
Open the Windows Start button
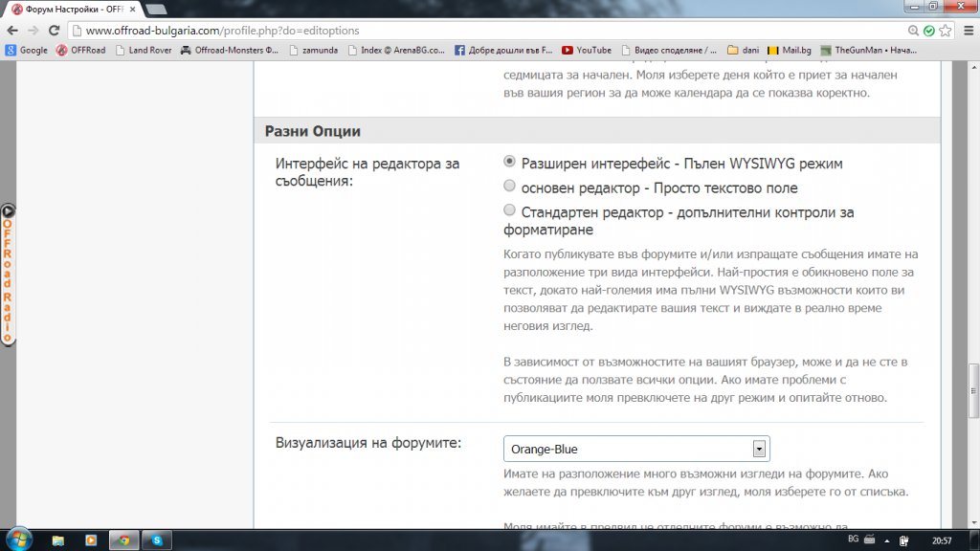[x=19, y=540]
